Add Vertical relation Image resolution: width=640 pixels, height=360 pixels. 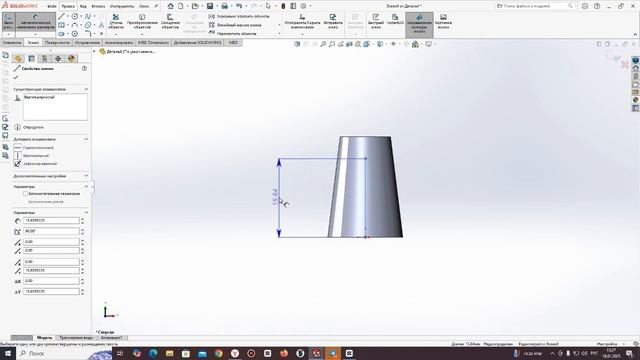[32, 156]
